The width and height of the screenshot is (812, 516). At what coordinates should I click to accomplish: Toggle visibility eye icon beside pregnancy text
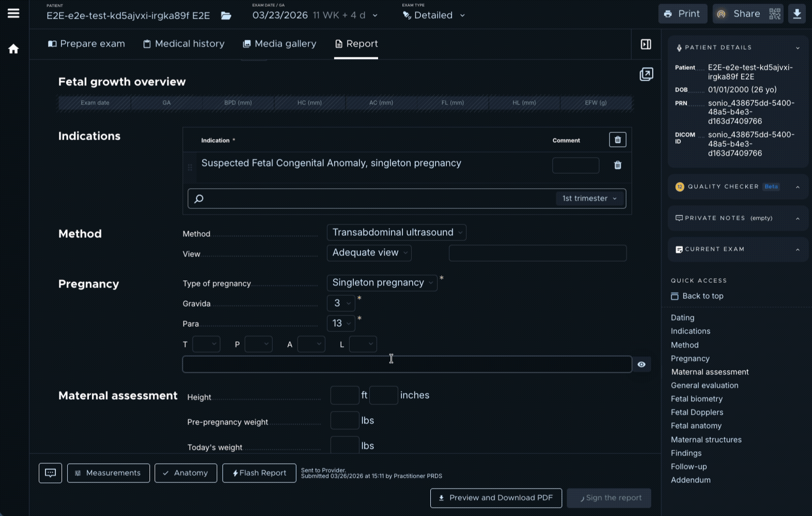[x=641, y=365]
